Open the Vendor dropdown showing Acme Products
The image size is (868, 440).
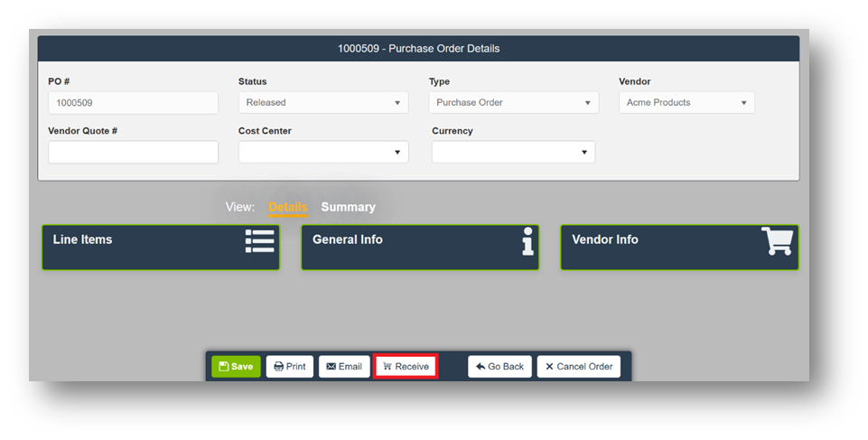[686, 103]
